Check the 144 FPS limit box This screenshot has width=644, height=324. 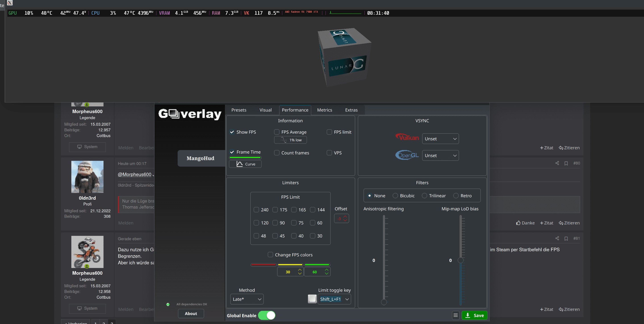312,210
